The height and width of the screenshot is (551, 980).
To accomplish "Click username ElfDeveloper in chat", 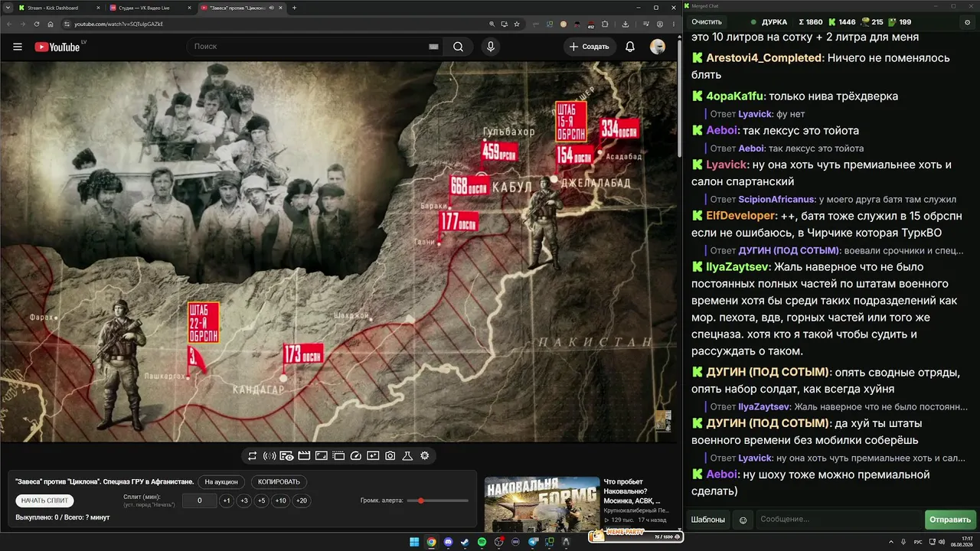I will pos(741,216).
